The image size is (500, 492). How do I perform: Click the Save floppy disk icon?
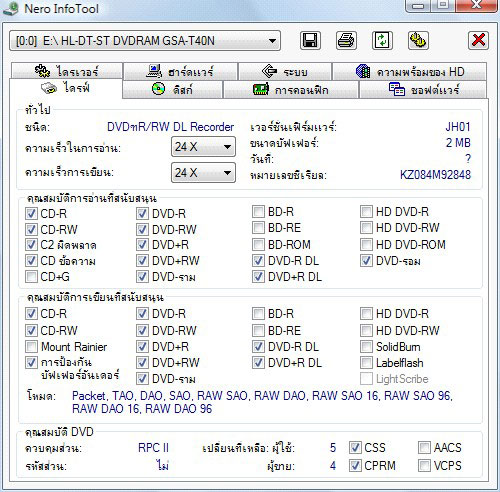point(310,41)
